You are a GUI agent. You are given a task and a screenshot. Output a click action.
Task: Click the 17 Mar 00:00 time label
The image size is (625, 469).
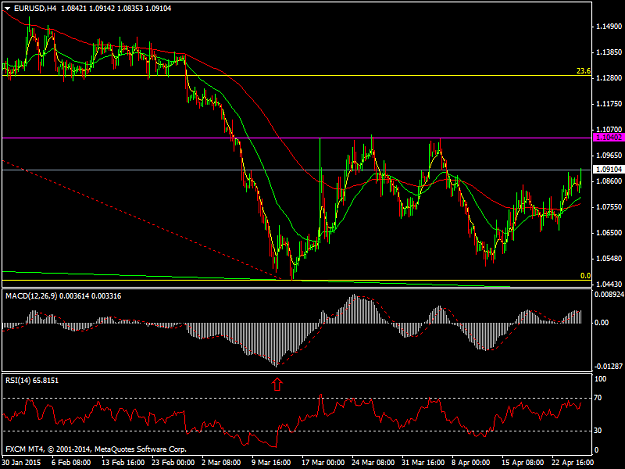click(323, 462)
